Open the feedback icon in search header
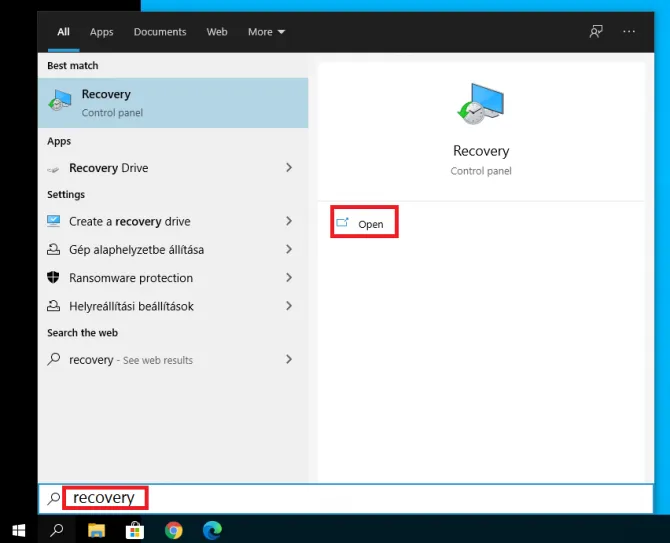Image resolution: width=670 pixels, height=543 pixels. click(596, 32)
